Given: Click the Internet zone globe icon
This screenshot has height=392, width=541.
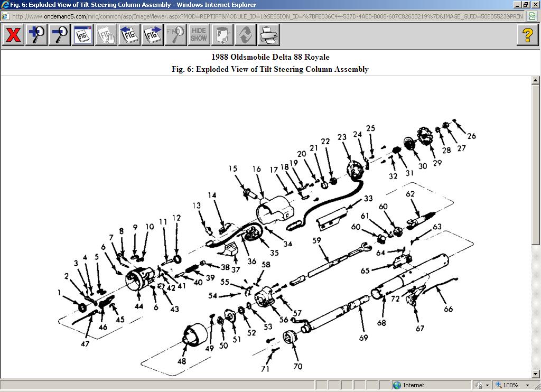Looking at the screenshot, I should (397, 385).
